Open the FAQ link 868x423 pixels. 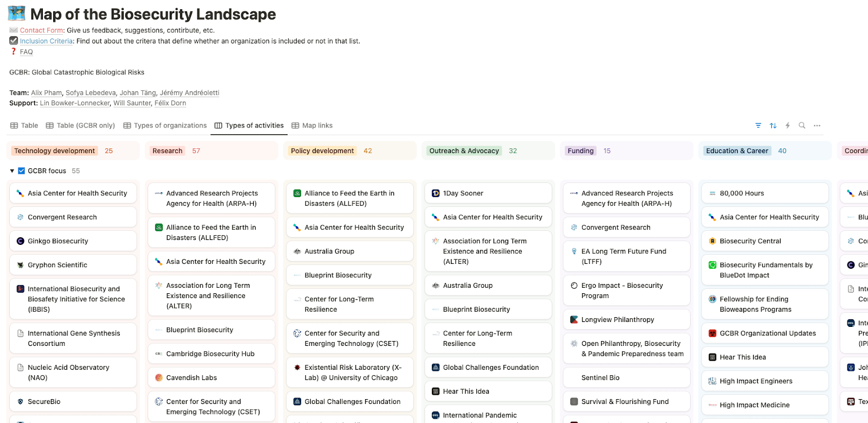coord(27,52)
